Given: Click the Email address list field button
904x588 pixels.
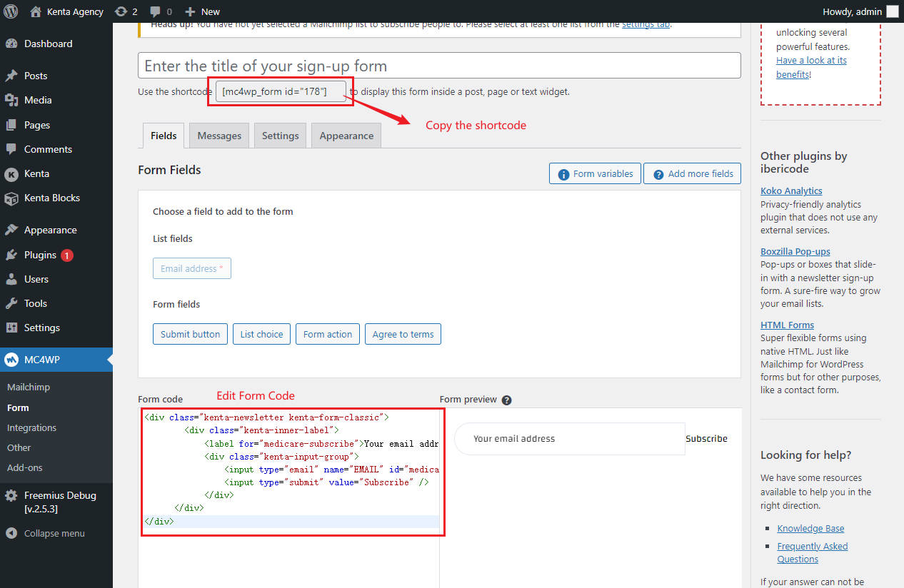Looking at the screenshot, I should pyautogui.click(x=192, y=268).
